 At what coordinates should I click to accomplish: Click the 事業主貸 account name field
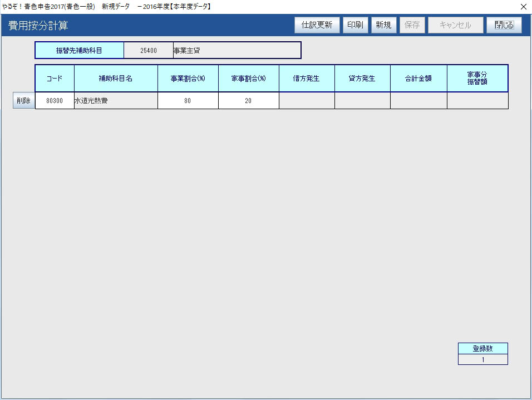coord(237,50)
